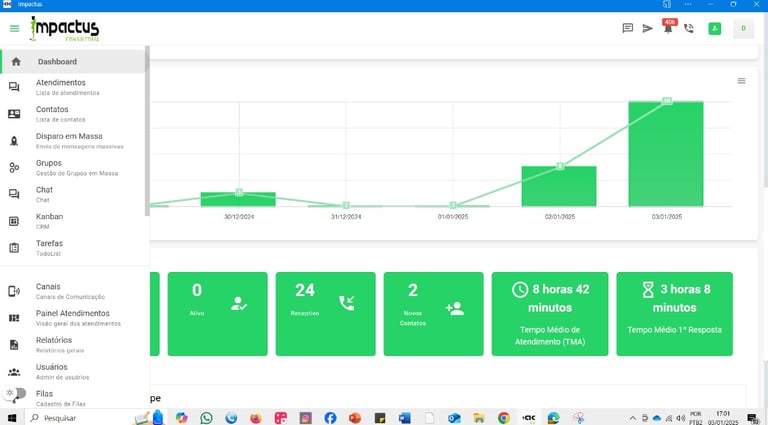
Task: Open Word from the taskbar
Action: [x=404, y=418]
